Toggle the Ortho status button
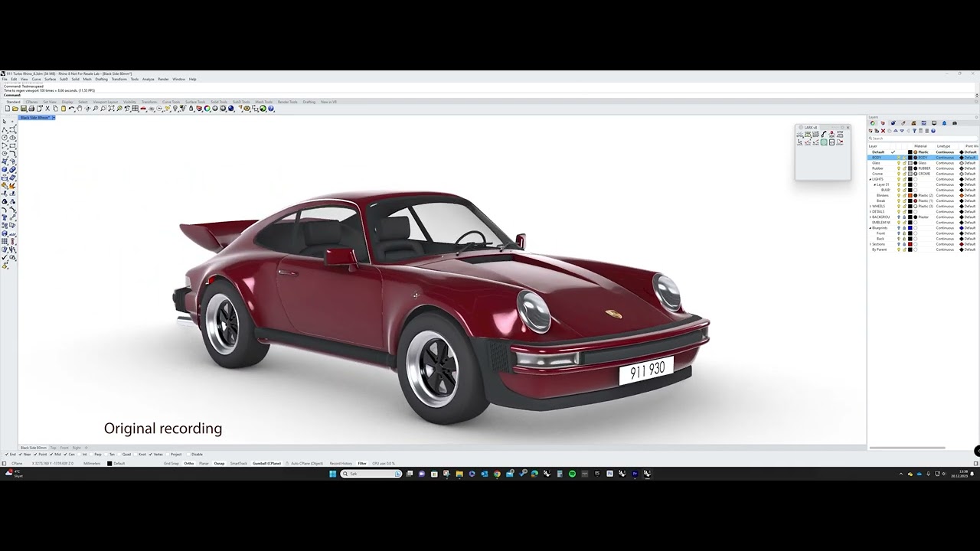This screenshot has width=980, height=551. 188,464
